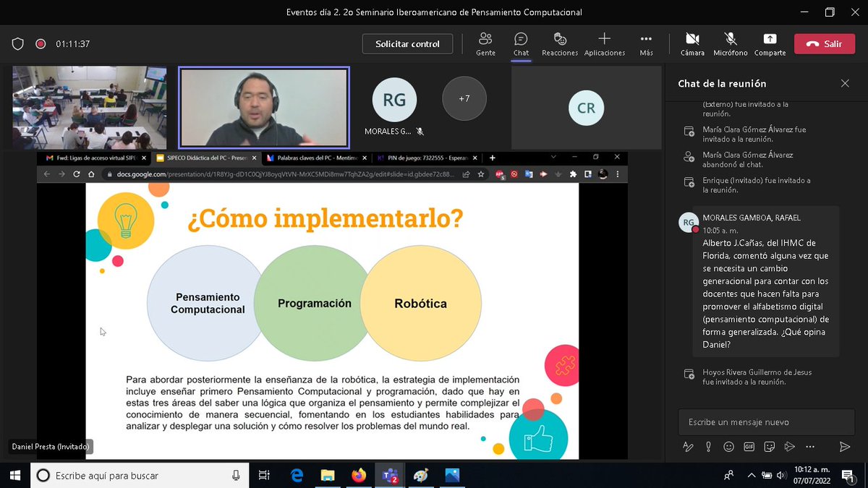Leave the meeting with Salir

[x=825, y=44]
